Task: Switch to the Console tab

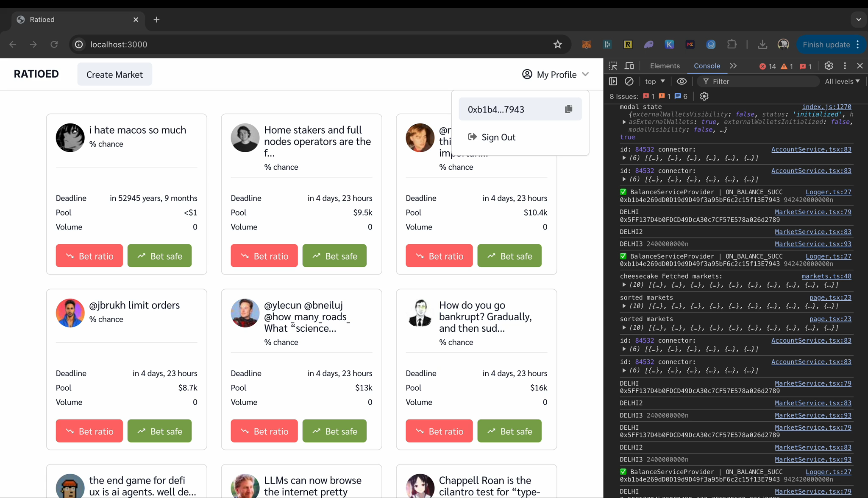Action: pyautogui.click(x=707, y=66)
